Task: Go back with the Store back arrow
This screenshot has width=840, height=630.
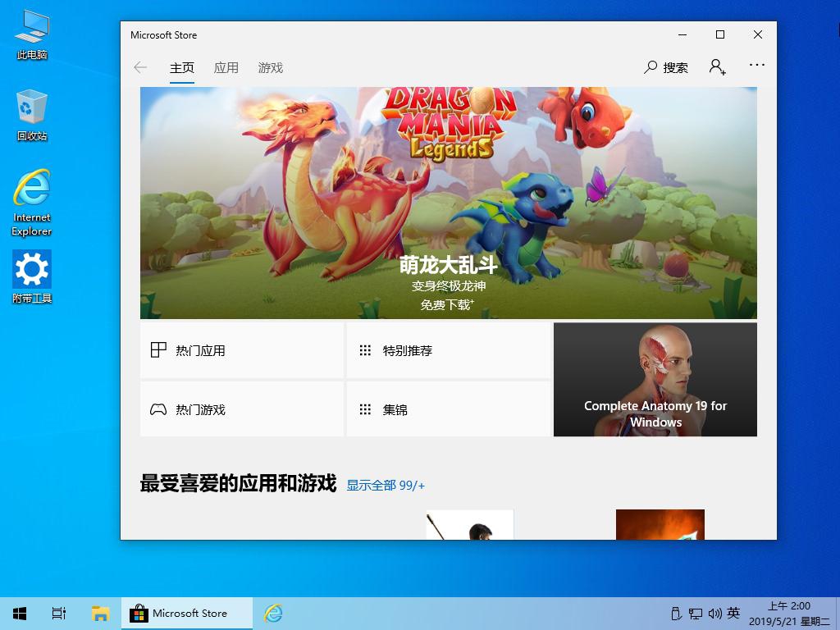Action: point(140,67)
